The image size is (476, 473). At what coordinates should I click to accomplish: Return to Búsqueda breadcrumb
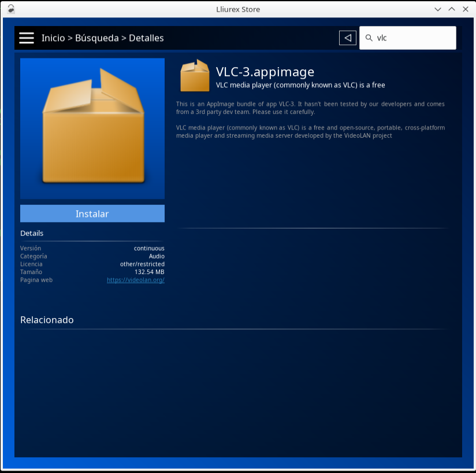click(97, 38)
